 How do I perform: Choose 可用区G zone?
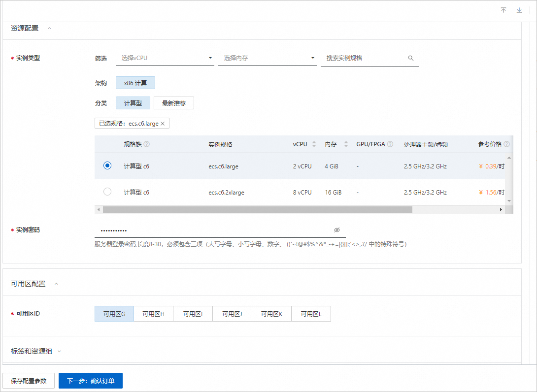point(114,314)
